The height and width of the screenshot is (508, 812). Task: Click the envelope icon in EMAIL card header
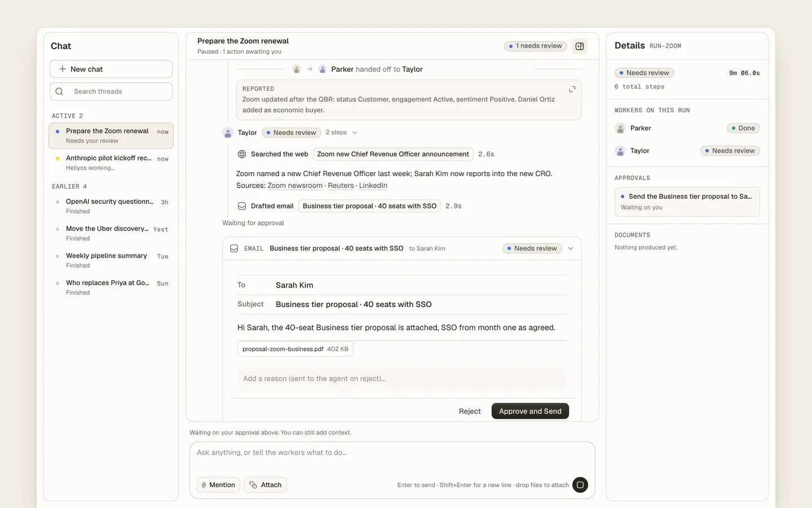pyautogui.click(x=234, y=248)
